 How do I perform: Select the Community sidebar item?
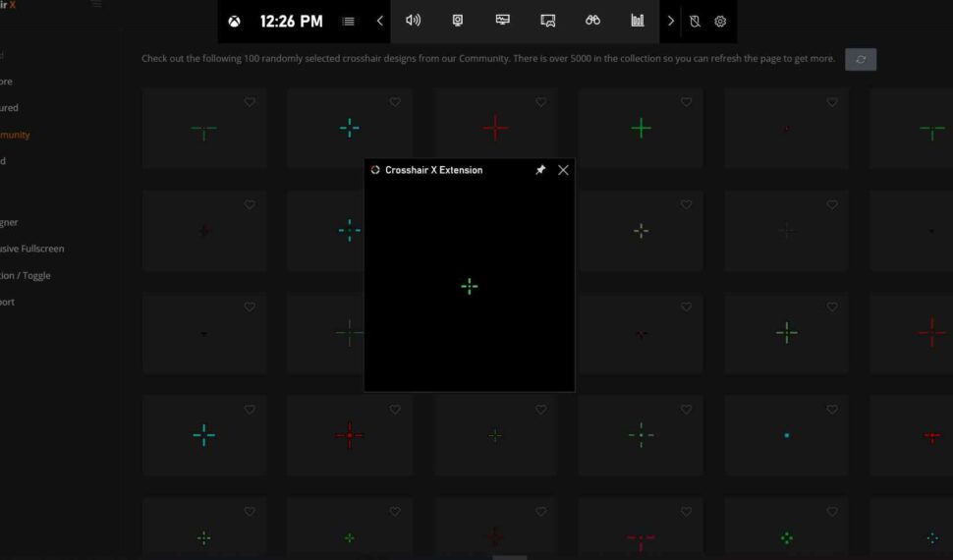(x=17, y=135)
